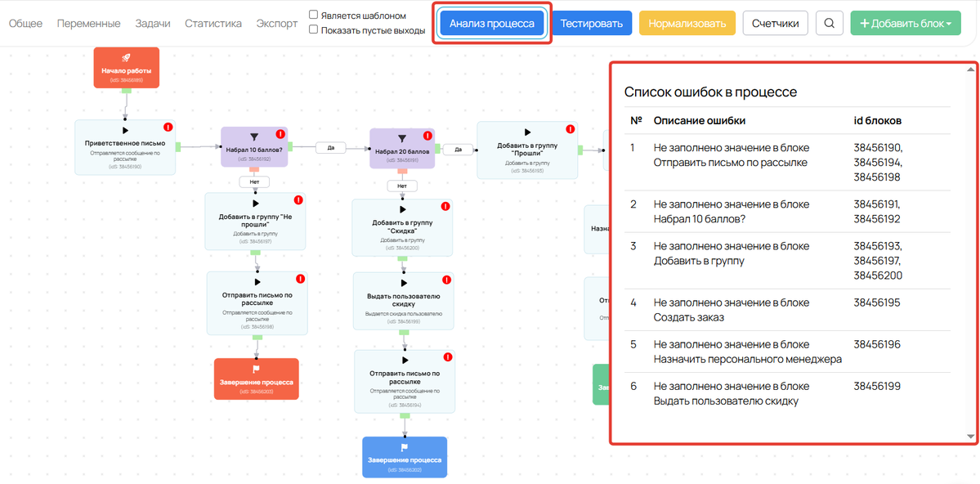The height and width of the screenshot is (484, 980).
Task: Click the search magnifier icon button
Action: [x=829, y=23]
